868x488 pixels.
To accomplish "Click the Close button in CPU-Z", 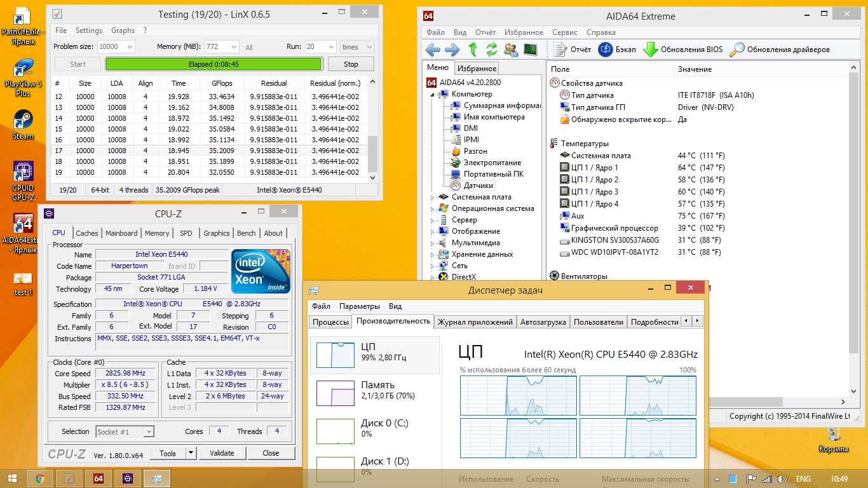I will pyautogui.click(x=271, y=453).
